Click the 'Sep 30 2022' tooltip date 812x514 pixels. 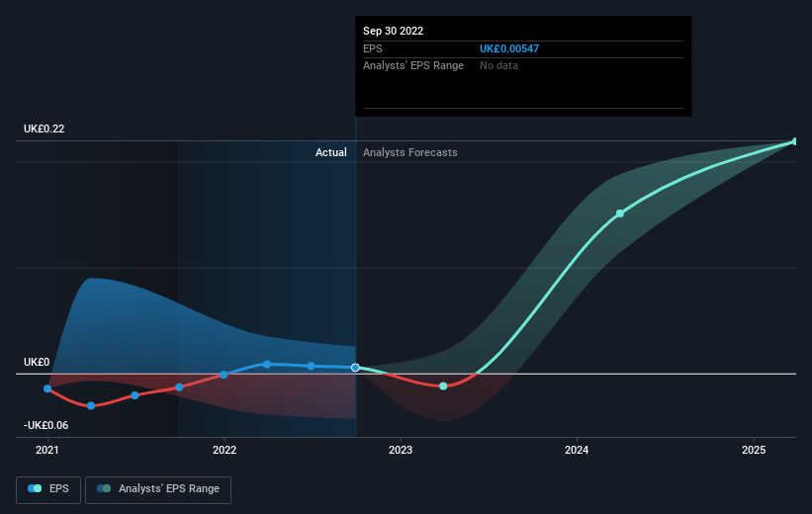pos(393,31)
